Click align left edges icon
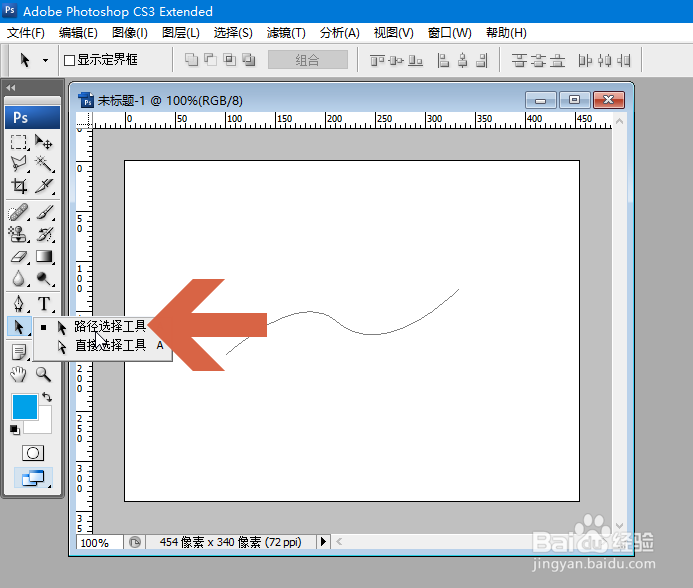This screenshot has width=693, height=588. (x=443, y=60)
